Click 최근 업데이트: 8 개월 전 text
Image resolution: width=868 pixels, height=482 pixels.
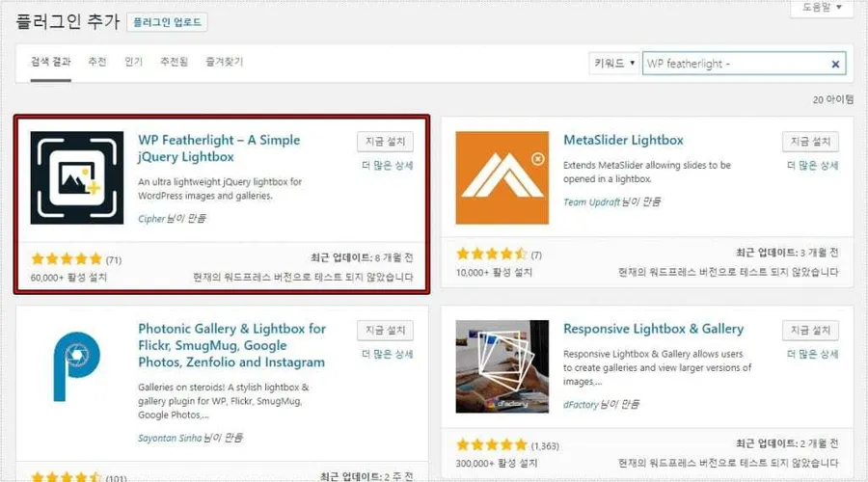[362, 257]
